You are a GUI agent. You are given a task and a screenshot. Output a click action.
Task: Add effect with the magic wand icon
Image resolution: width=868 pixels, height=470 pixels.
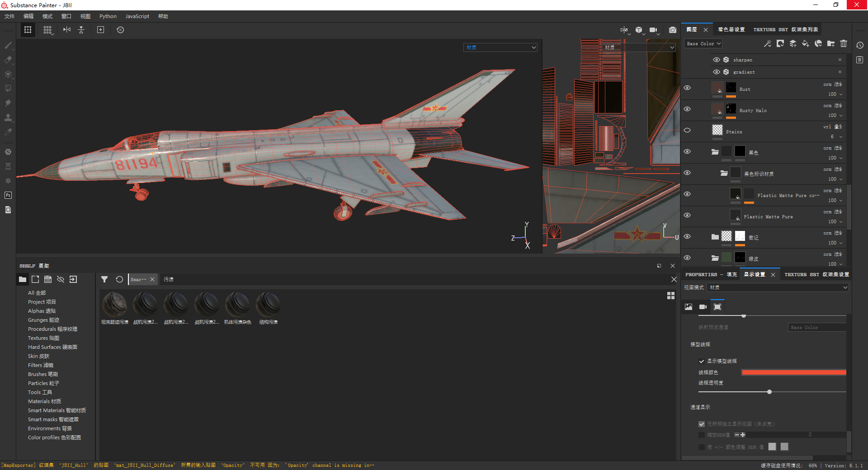[768, 44]
